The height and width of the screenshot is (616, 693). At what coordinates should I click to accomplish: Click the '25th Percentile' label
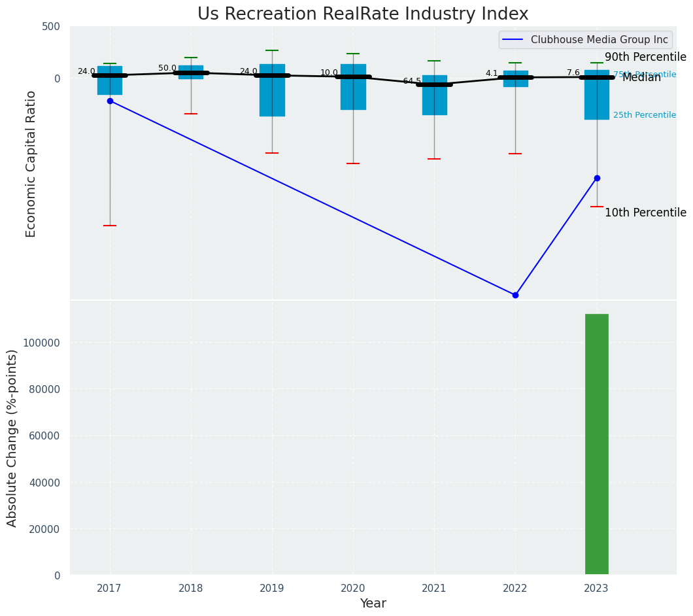pyautogui.click(x=645, y=115)
